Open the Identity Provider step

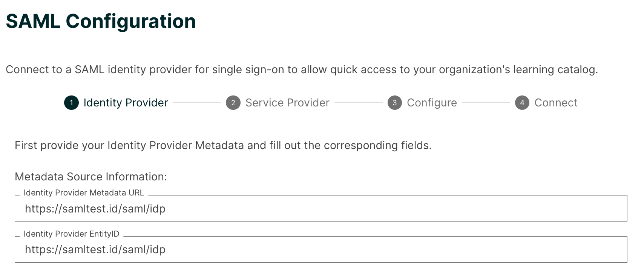125,103
